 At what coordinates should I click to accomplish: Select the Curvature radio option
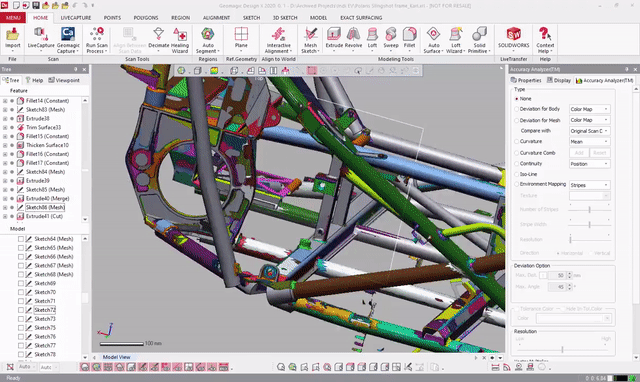click(x=517, y=142)
